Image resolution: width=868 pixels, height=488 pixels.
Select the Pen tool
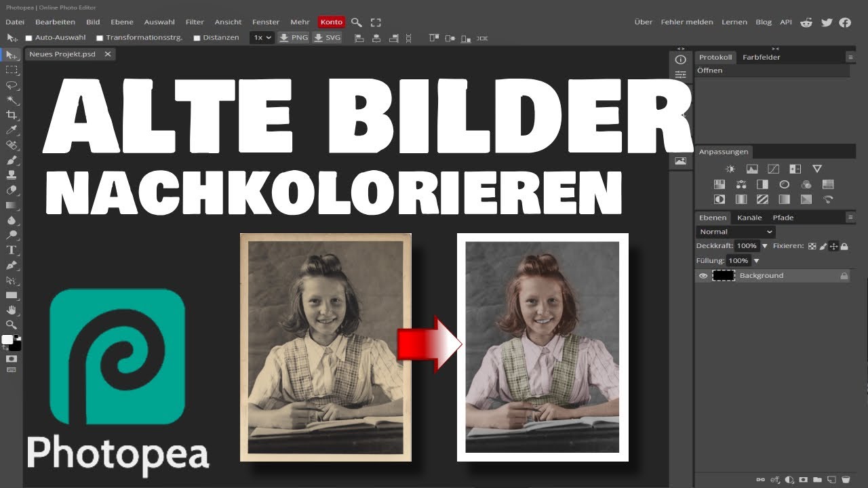[12, 264]
